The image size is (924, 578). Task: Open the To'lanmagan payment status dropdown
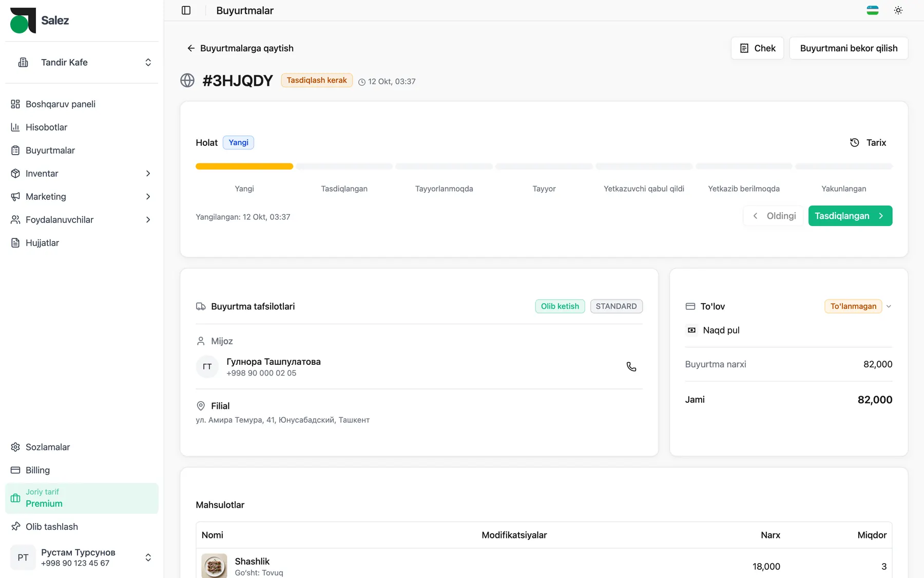(858, 306)
